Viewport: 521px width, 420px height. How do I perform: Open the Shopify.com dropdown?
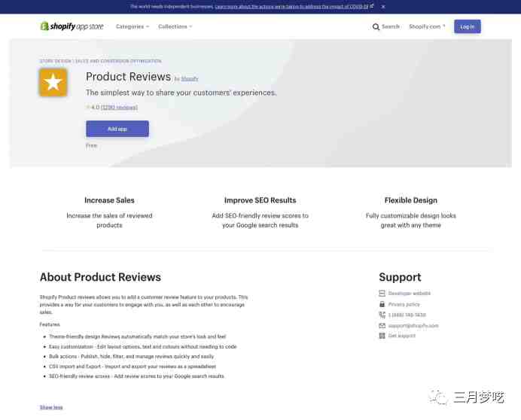coord(428,26)
